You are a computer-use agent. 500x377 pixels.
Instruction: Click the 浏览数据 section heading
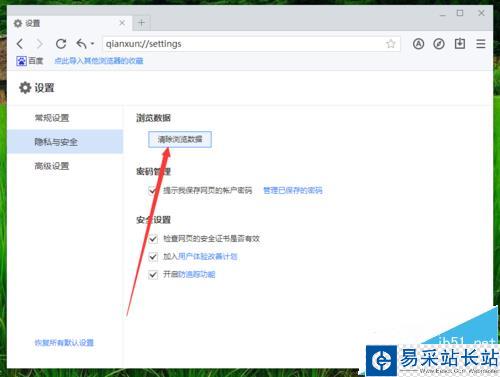pyautogui.click(x=153, y=118)
